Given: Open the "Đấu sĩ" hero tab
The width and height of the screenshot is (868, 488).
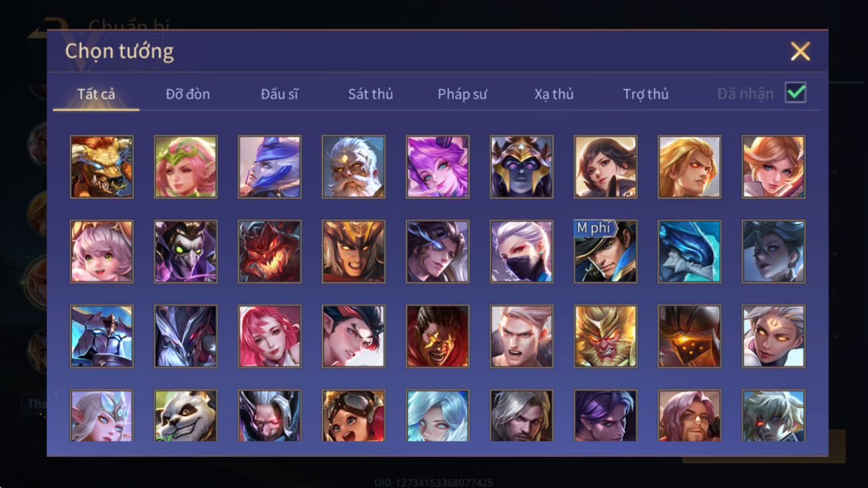Looking at the screenshot, I should tap(279, 94).
